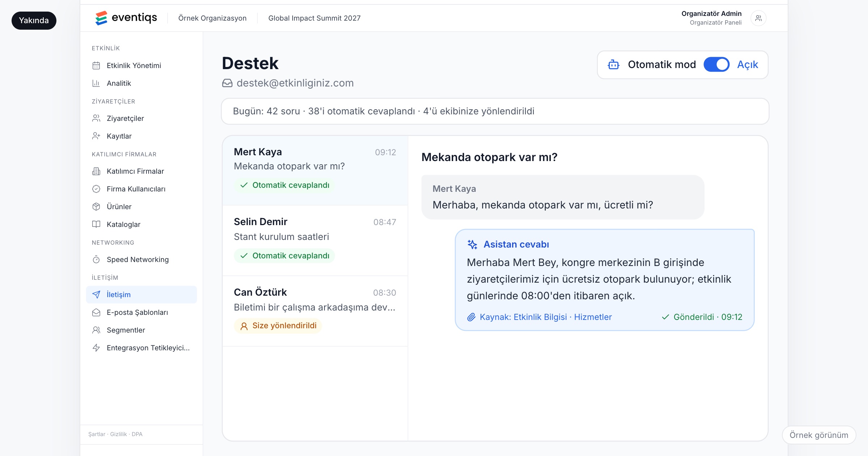Click the Gönderildi · 09:12 status
The image size is (868, 456).
click(x=702, y=317)
